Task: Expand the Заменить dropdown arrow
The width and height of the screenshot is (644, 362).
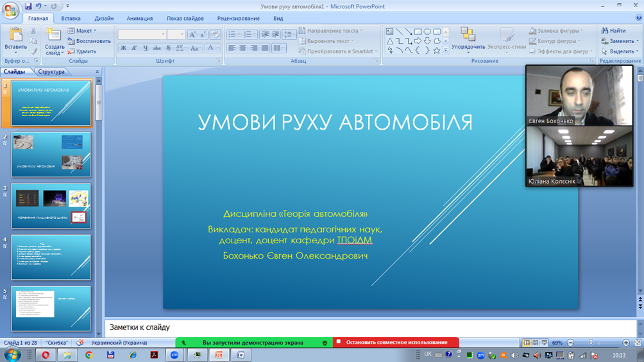Action: point(636,41)
